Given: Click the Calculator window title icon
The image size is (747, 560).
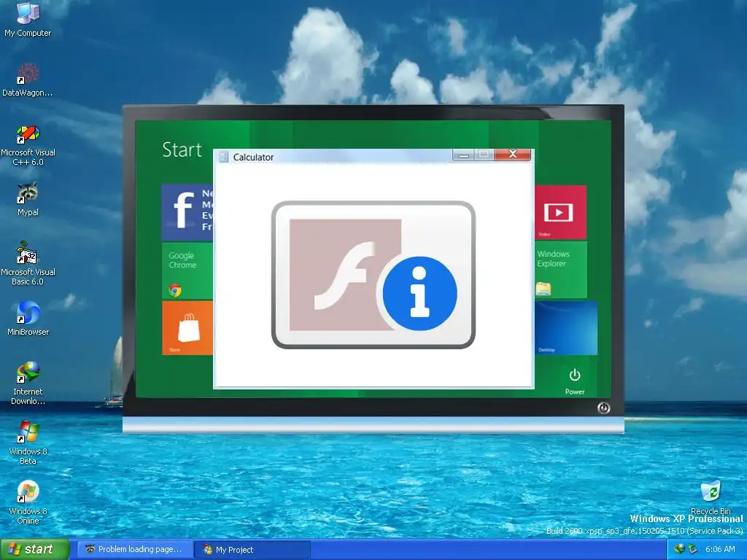Looking at the screenshot, I should click(x=223, y=157).
